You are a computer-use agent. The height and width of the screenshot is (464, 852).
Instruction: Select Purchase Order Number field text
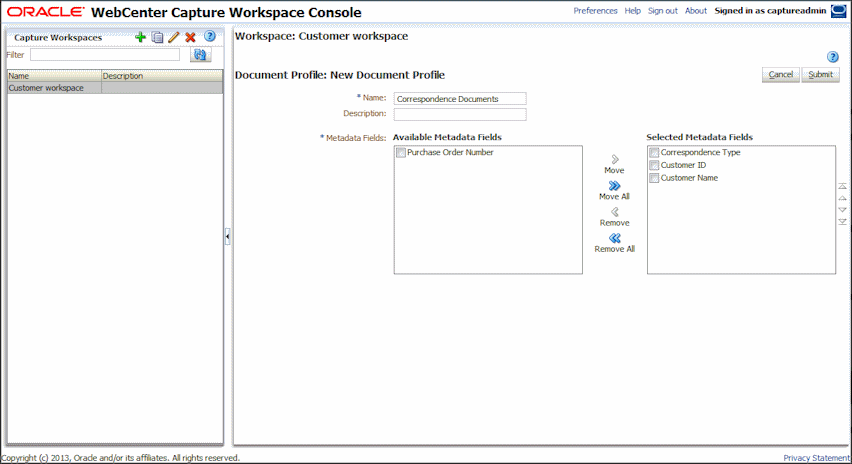[450, 153]
